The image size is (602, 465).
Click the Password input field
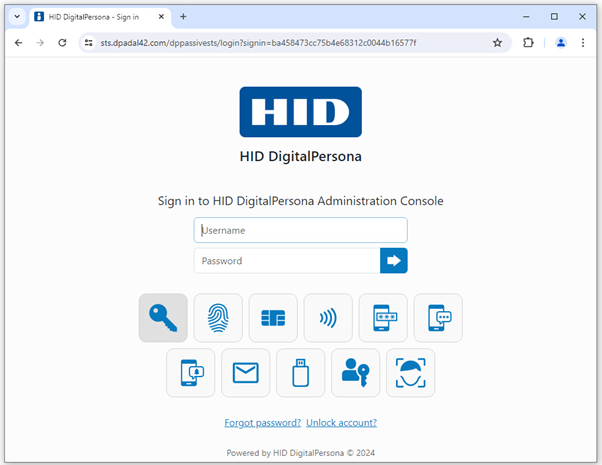pos(287,261)
